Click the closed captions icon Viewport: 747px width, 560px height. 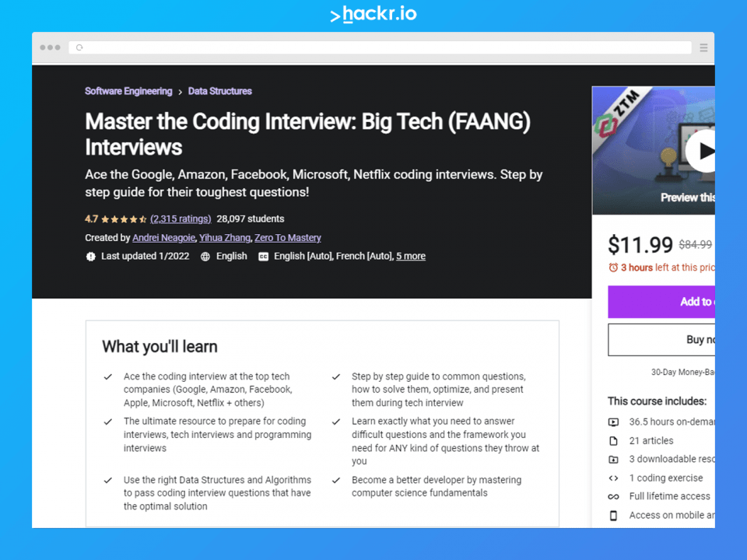263,257
